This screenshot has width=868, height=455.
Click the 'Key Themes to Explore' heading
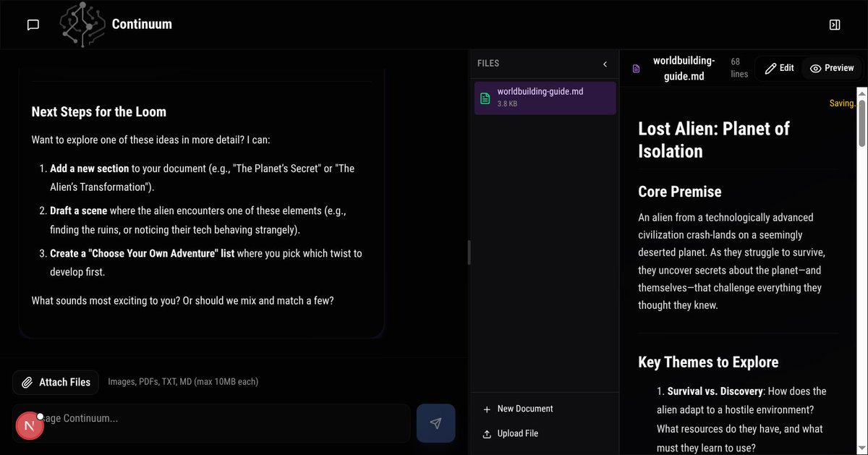pyautogui.click(x=708, y=362)
